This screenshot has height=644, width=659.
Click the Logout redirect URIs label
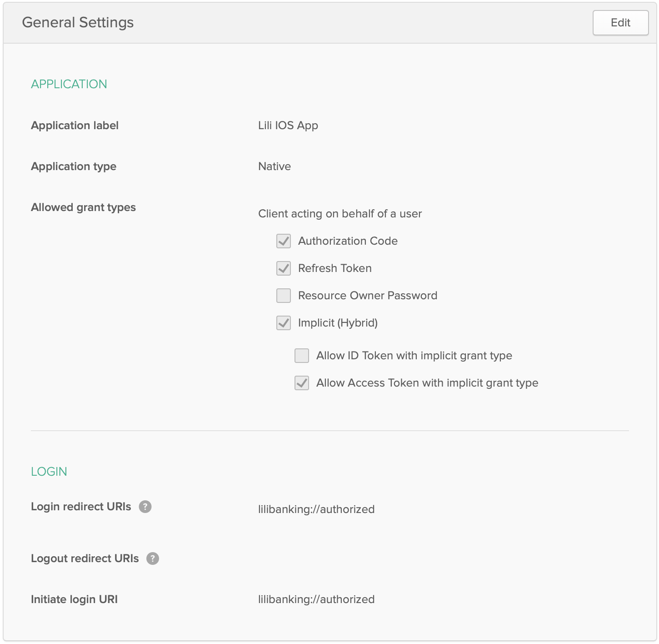85,558
